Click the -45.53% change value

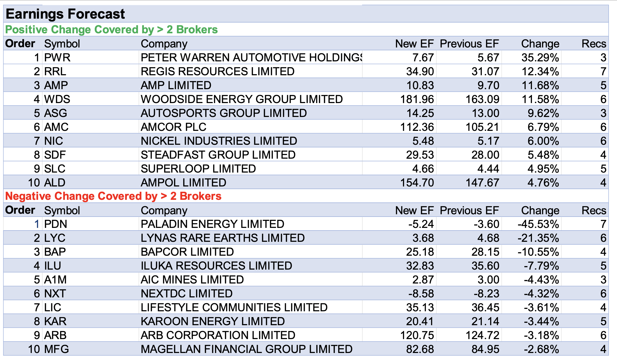coord(538,224)
